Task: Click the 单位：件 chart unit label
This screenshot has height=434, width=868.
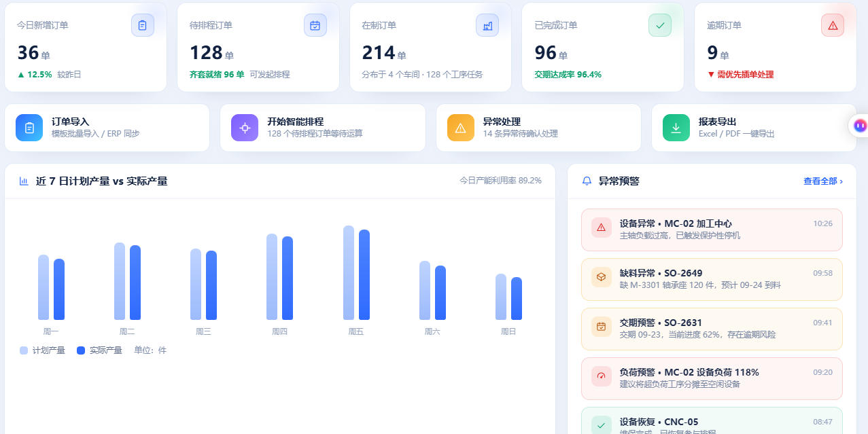Action: [150, 350]
